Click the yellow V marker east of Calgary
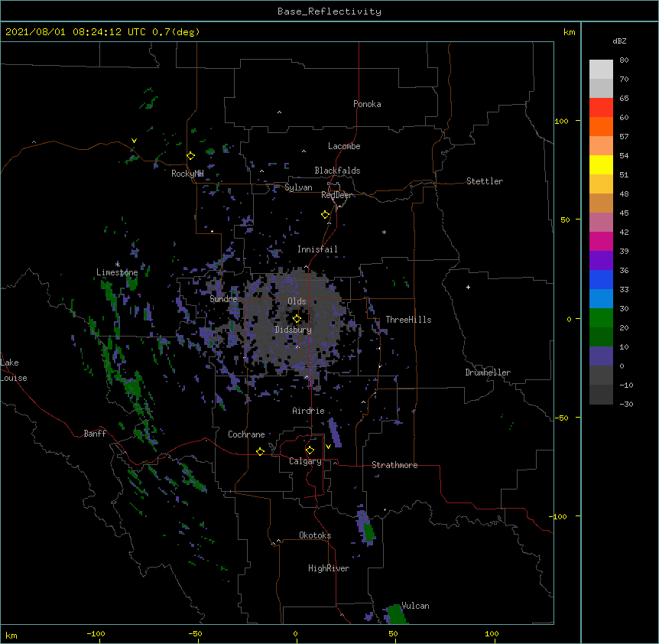The width and height of the screenshot is (659, 644). click(328, 447)
